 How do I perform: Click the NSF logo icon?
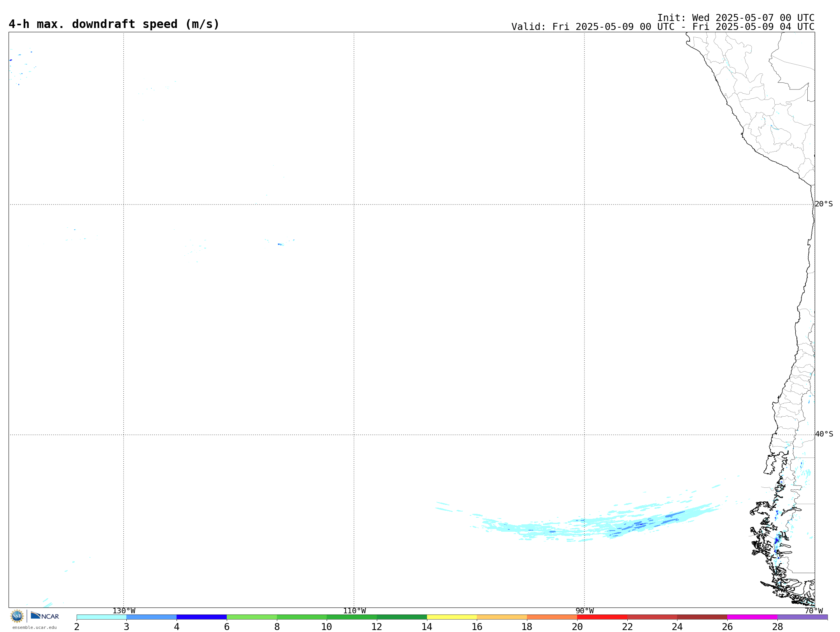pyautogui.click(x=17, y=616)
